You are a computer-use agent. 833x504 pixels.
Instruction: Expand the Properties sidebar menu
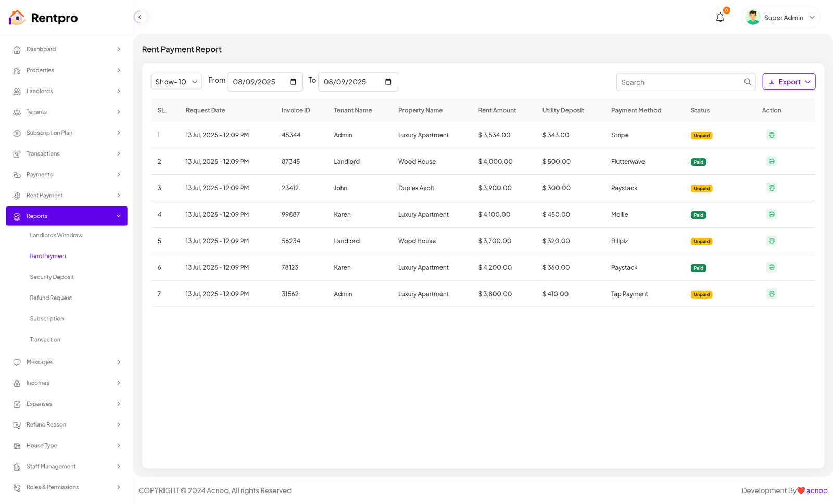coord(67,70)
